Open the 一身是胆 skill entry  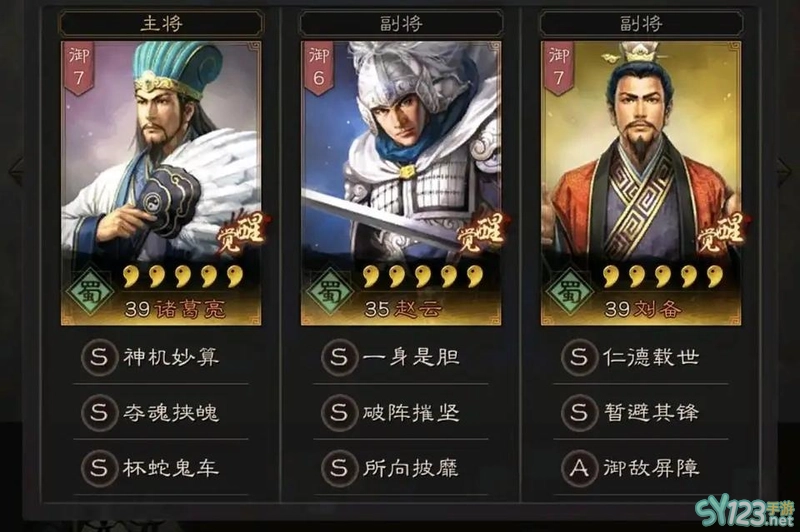(x=401, y=357)
